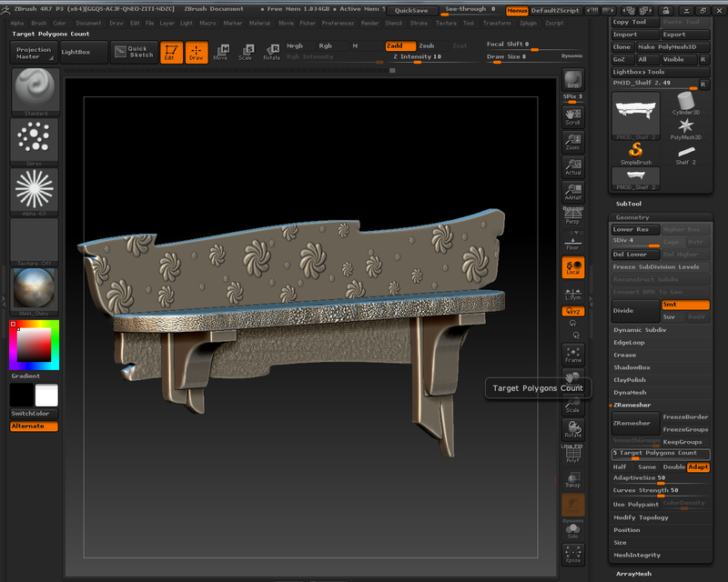Select the PolyMesh3D star tool
The width and height of the screenshot is (728, 582).
tap(686, 129)
